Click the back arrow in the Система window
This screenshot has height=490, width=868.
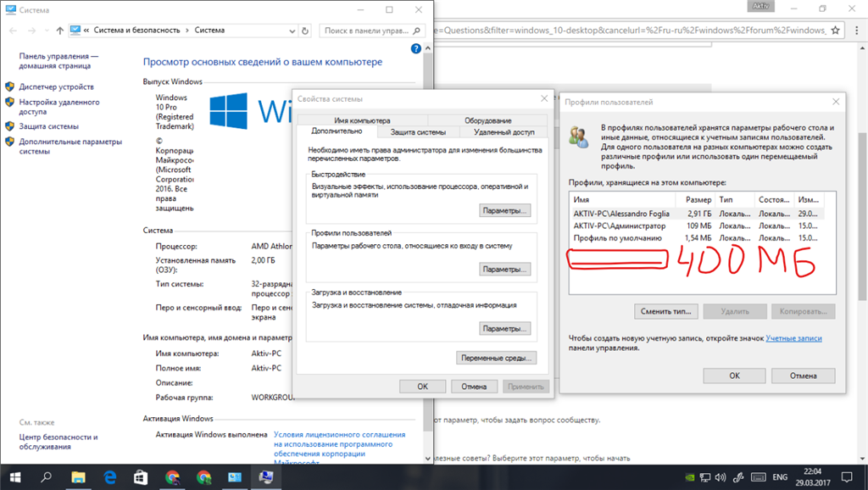click(x=14, y=31)
